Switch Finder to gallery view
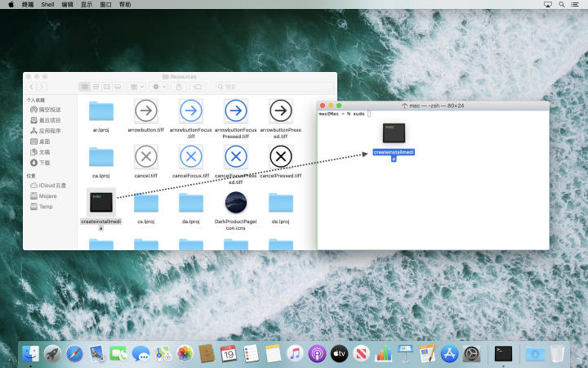 pos(118,87)
